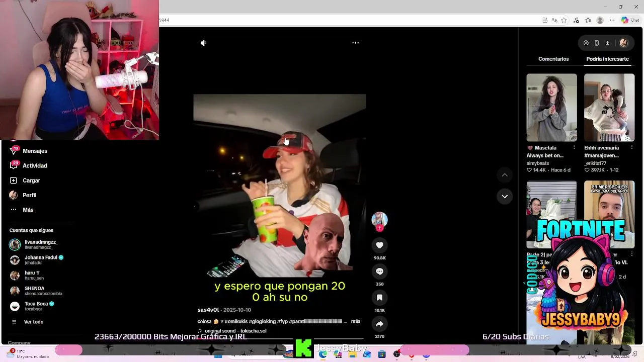Mute the TikTok video sound
Viewport: 644px width, 362px height.
pyautogui.click(x=203, y=43)
